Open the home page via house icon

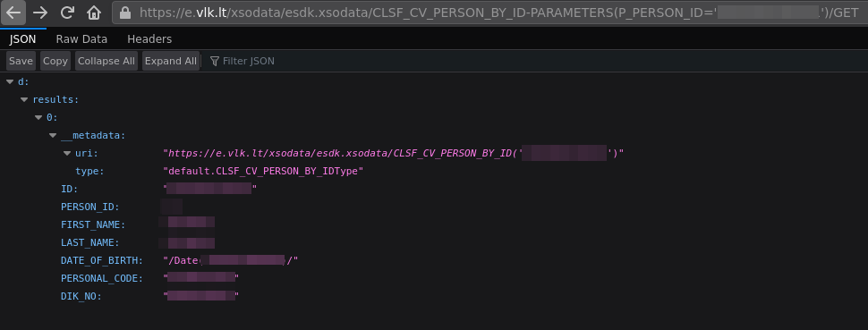tap(94, 13)
